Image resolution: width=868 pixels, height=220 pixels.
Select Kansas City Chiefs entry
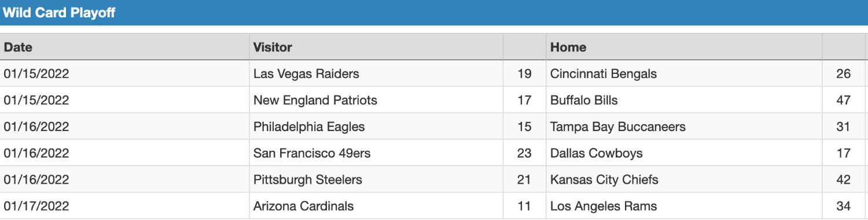point(604,180)
